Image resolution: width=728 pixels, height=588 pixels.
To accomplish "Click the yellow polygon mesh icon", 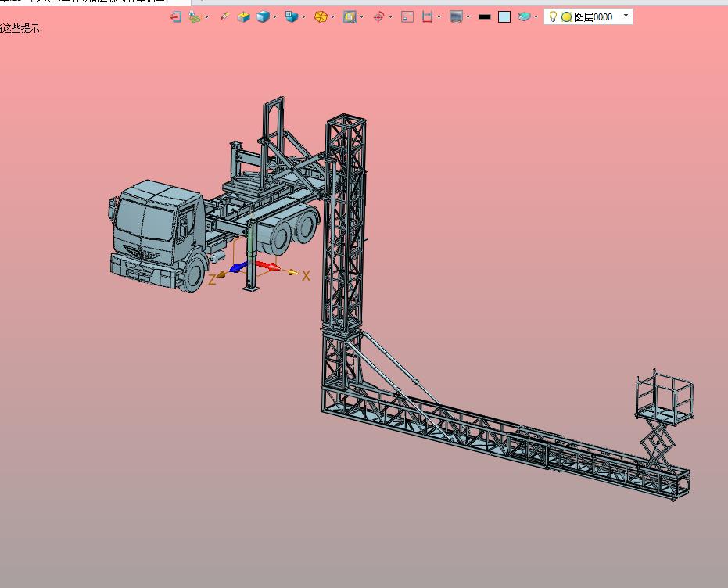I will (321, 16).
